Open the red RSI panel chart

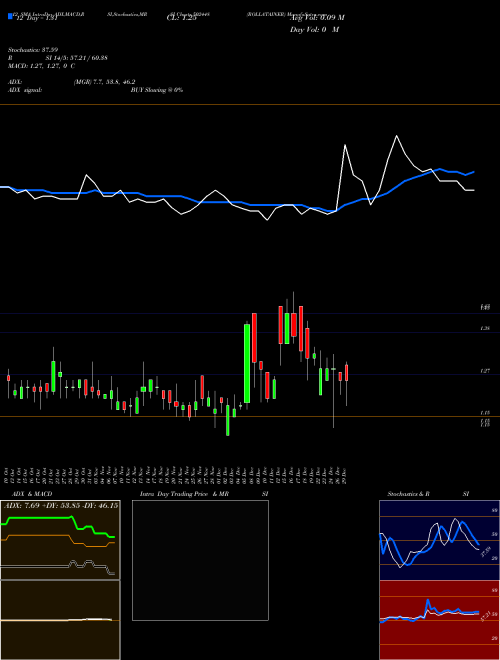[439, 620]
